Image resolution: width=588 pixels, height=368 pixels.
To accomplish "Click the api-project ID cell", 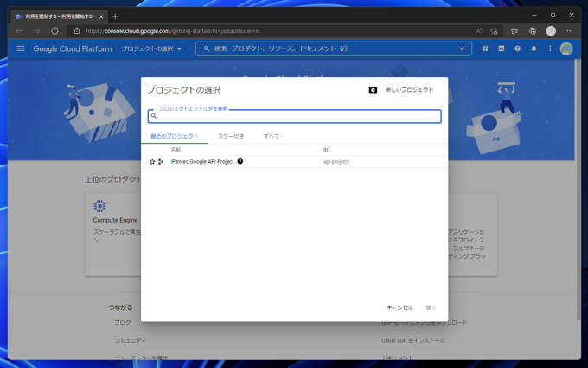I will pyautogui.click(x=336, y=161).
